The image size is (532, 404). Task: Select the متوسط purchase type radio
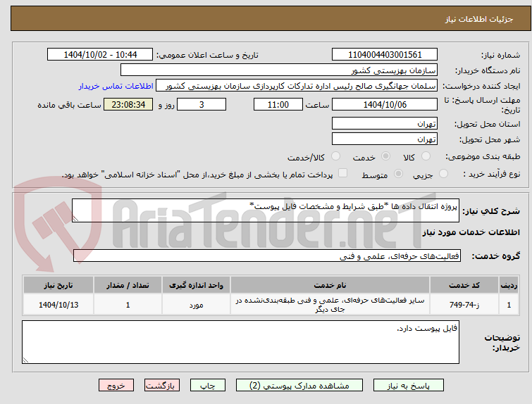(398, 174)
